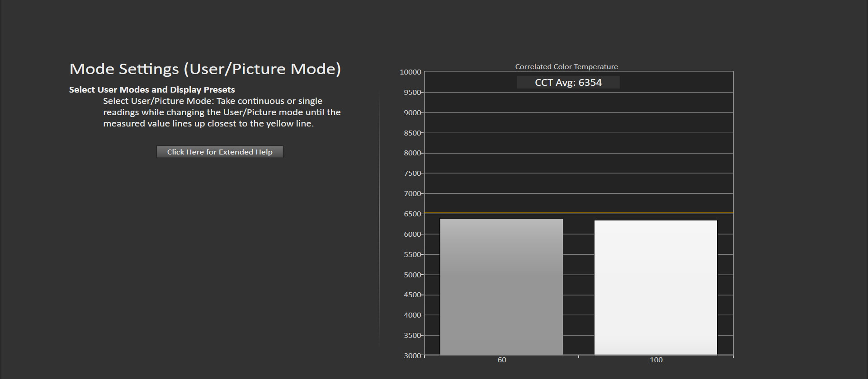868x379 pixels.
Task: Select the 100 percent white bar in chart
Action: pos(656,288)
